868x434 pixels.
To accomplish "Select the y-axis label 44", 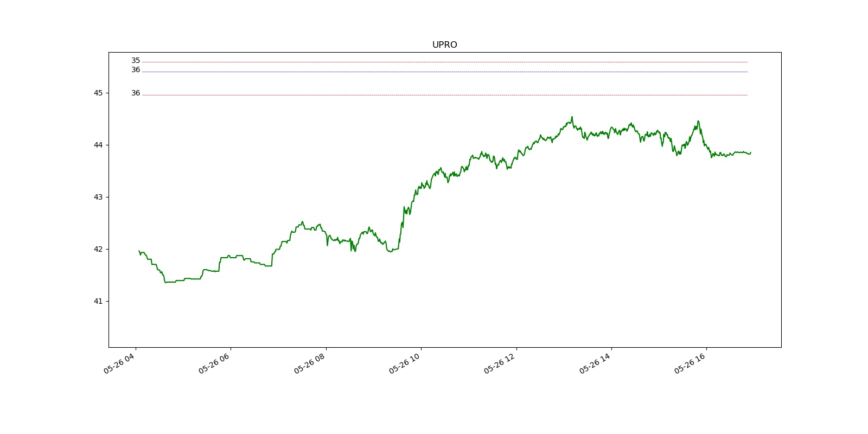I will pos(98,145).
